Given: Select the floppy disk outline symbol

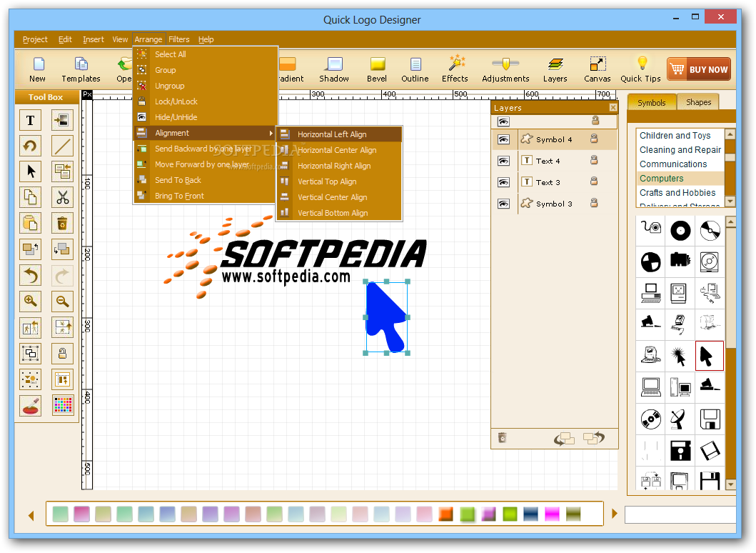Looking at the screenshot, I should coord(709,419).
